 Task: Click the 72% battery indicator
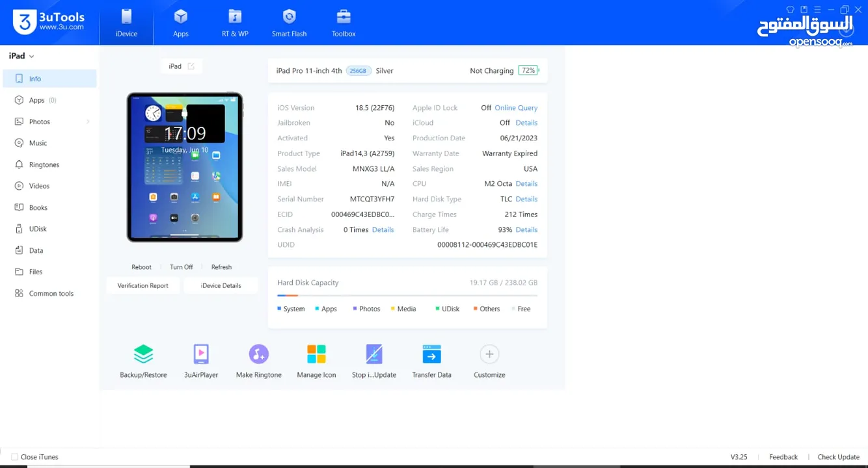(x=528, y=70)
